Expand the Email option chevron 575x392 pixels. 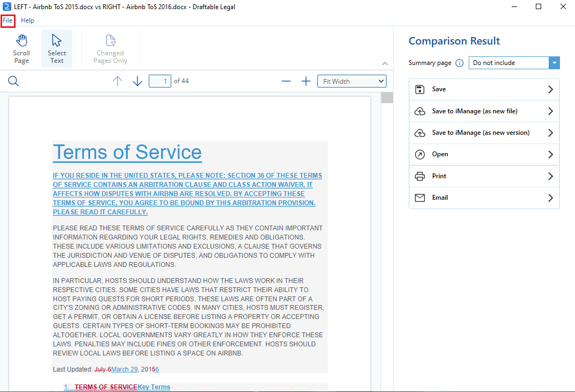click(550, 198)
